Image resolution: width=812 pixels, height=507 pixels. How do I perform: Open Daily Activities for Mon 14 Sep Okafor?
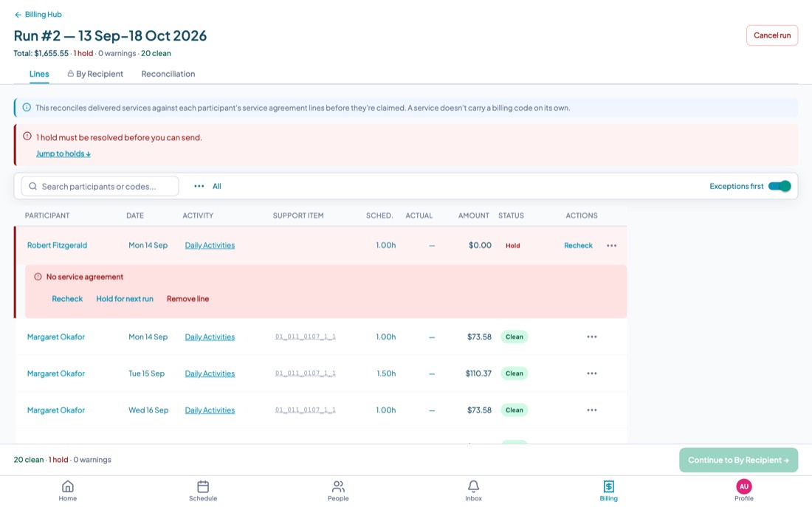tap(210, 337)
